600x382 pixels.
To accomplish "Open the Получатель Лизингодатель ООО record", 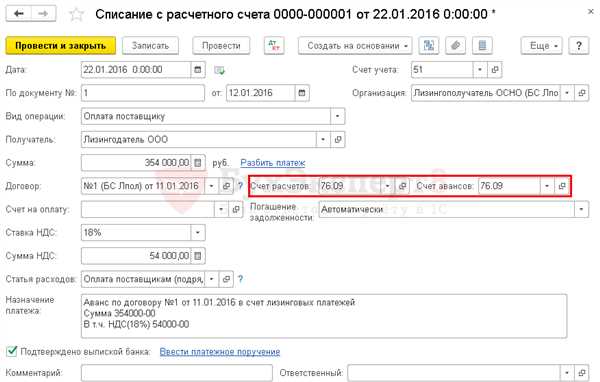I will (x=338, y=140).
